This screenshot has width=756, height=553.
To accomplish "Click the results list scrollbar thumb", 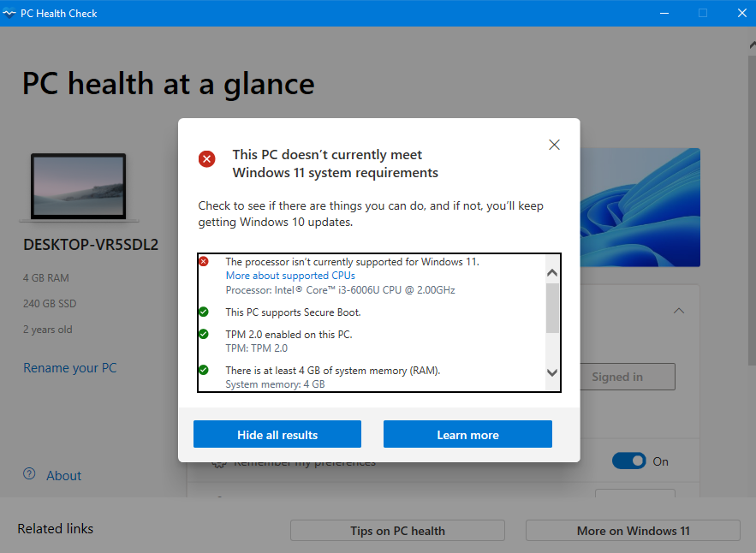I will [x=552, y=308].
